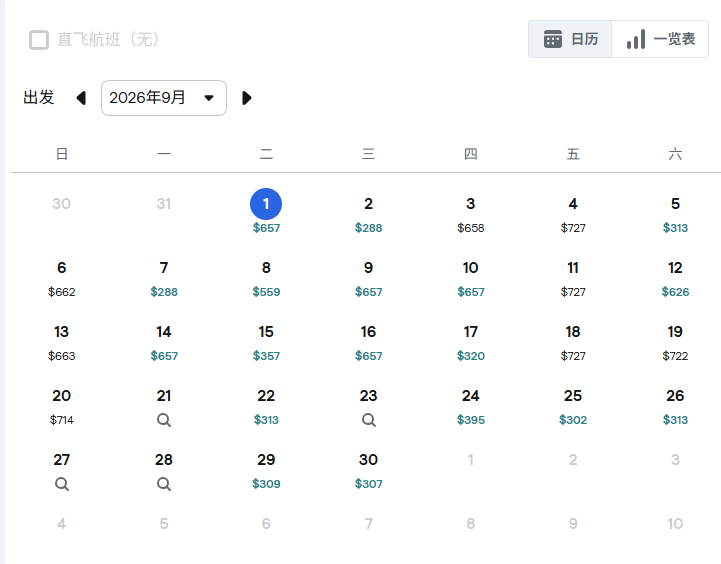The height and width of the screenshot is (564, 721).
Task: Switch to the 日历 calendar view tab
Action: point(570,39)
